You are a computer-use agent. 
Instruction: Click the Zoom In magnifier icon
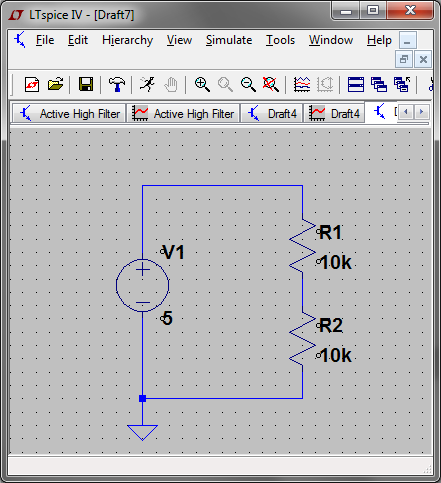202,84
